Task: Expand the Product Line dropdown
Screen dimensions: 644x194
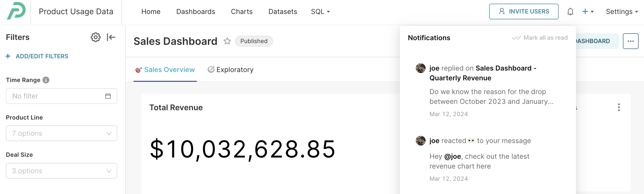Action: tap(62, 133)
